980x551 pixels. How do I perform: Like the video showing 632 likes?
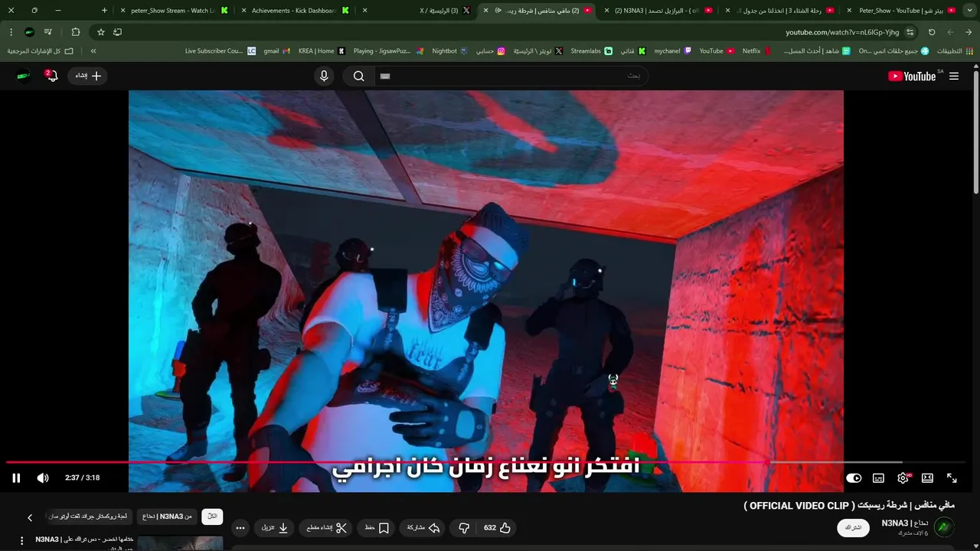click(x=497, y=528)
